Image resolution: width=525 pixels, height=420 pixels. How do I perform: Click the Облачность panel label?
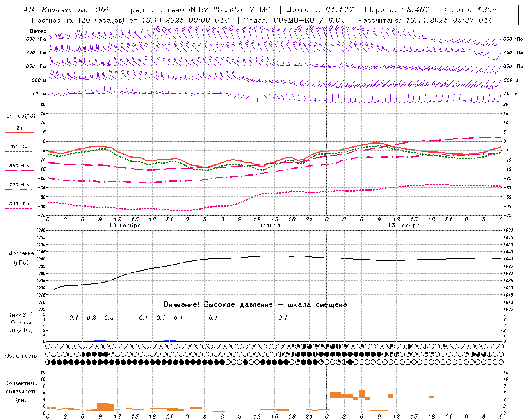point(21,356)
